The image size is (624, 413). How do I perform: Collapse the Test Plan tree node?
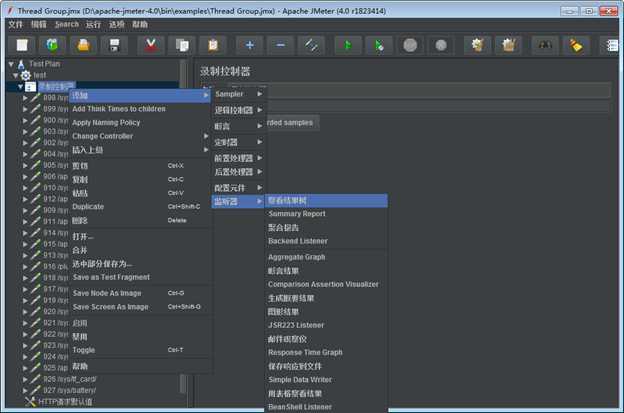click(x=11, y=64)
